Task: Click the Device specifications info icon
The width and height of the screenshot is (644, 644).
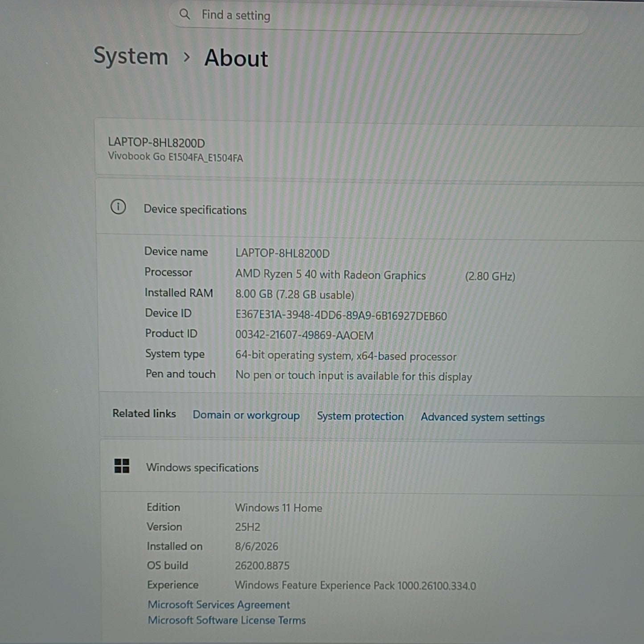Action: click(118, 207)
